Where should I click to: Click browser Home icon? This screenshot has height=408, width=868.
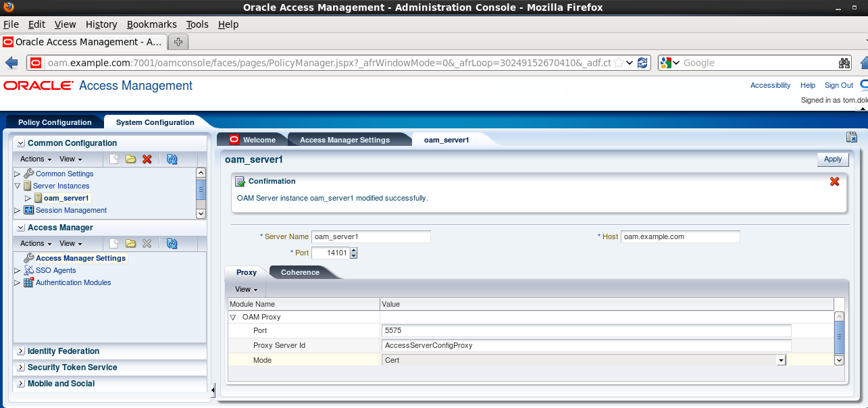coord(864,63)
